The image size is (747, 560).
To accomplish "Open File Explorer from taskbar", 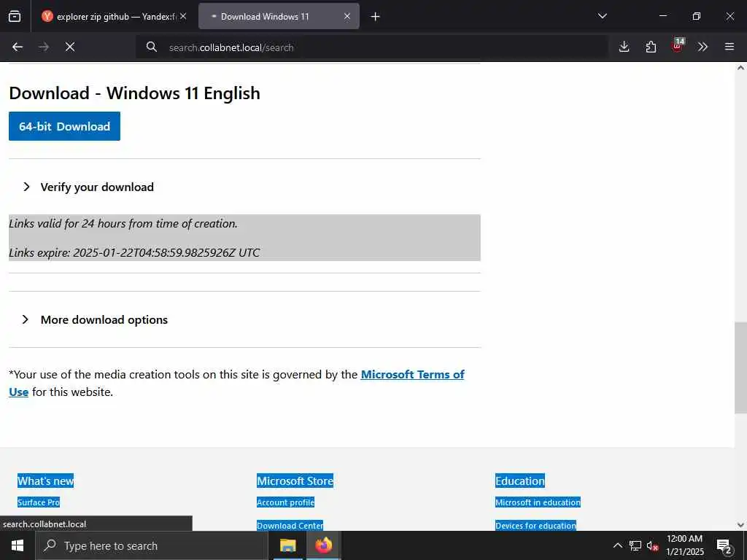I will click(x=287, y=545).
